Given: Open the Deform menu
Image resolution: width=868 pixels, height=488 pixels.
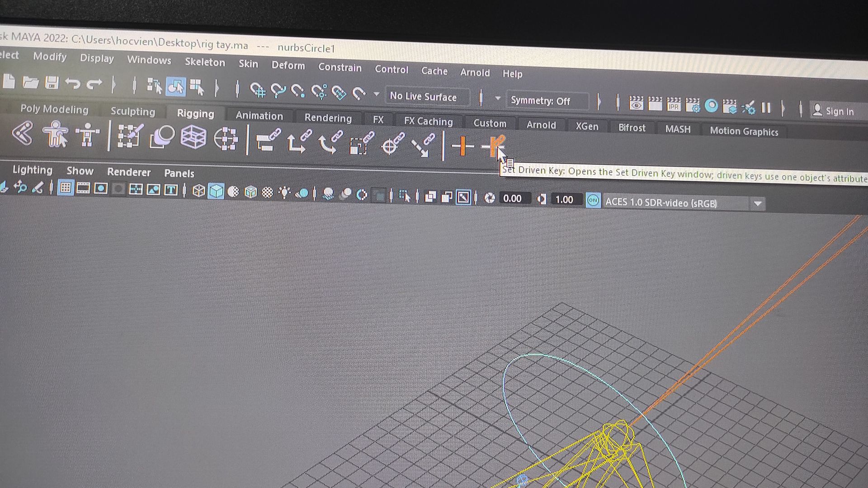Looking at the screenshot, I should (288, 66).
